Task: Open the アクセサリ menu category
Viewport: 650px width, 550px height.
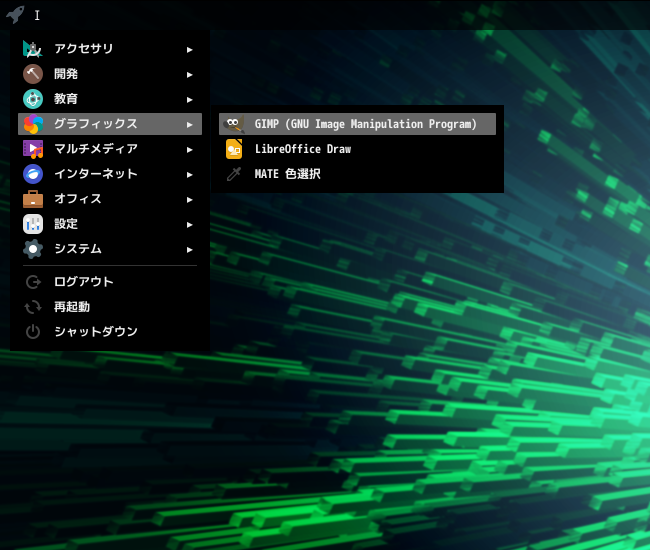Action: [x=110, y=49]
